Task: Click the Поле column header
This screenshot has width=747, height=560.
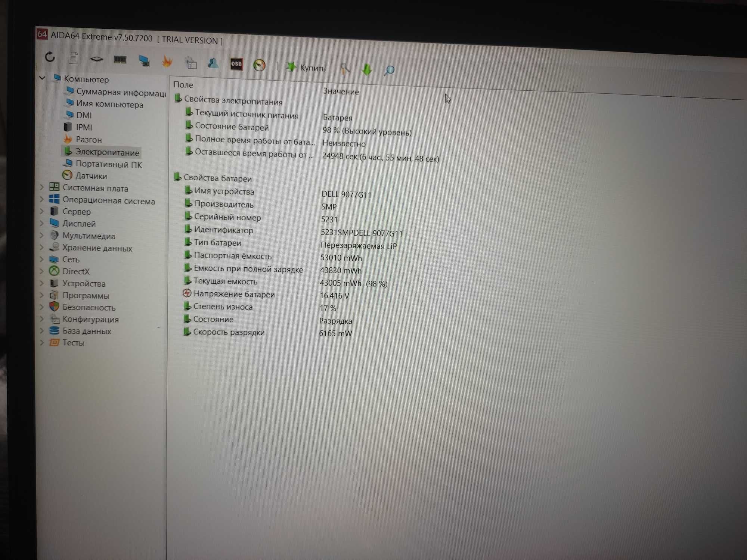Action: [x=183, y=85]
